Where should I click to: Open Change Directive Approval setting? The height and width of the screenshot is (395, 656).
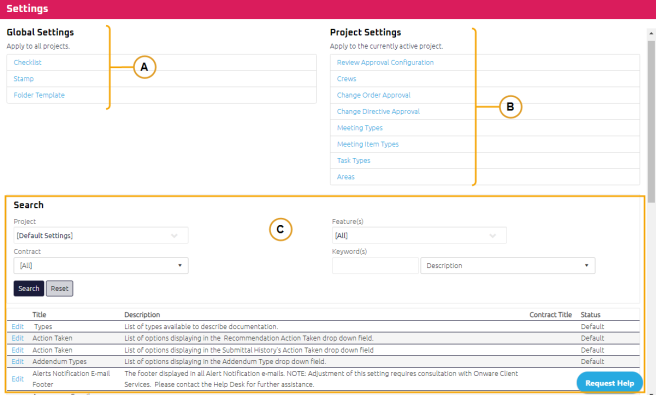[378, 111]
